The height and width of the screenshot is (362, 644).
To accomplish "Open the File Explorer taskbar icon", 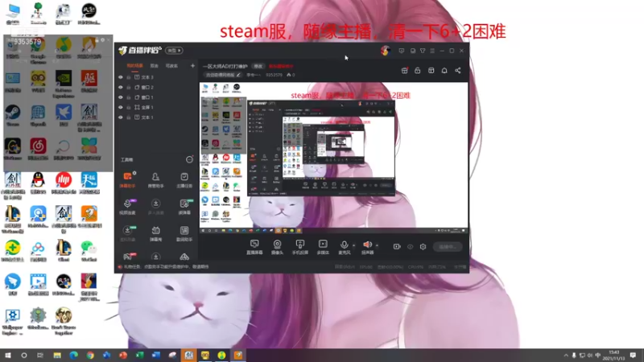I will point(57,355).
